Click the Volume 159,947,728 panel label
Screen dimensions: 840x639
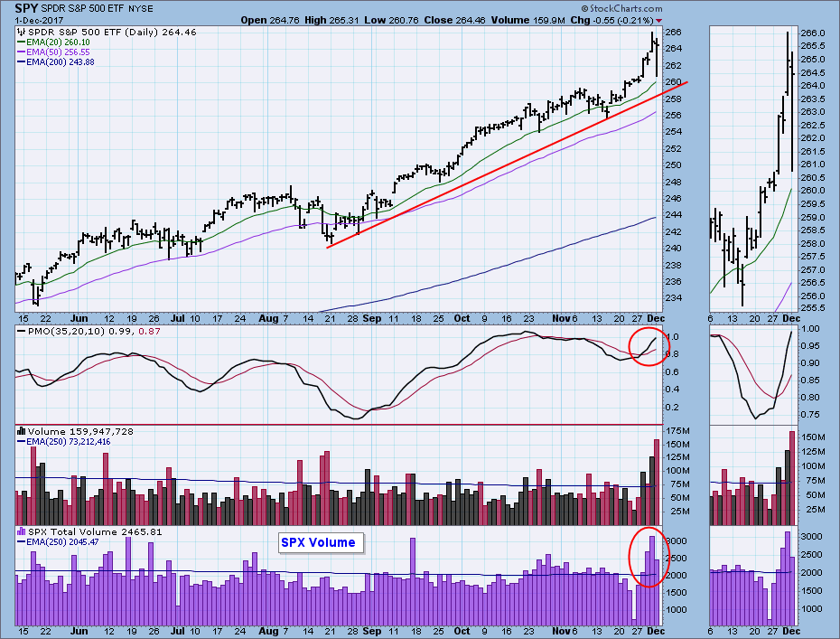pyautogui.click(x=80, y=431)
